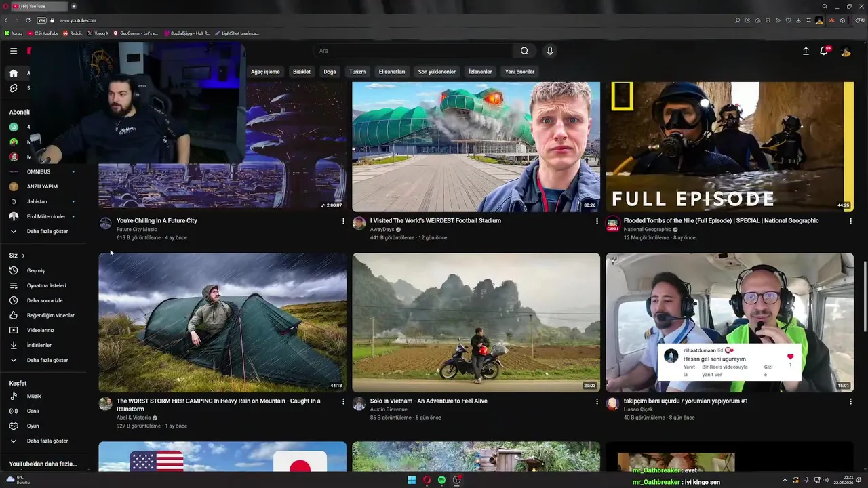Open the more options menu for Worst Storm camping video
This screenshot has height=488, width=868.
343,401
